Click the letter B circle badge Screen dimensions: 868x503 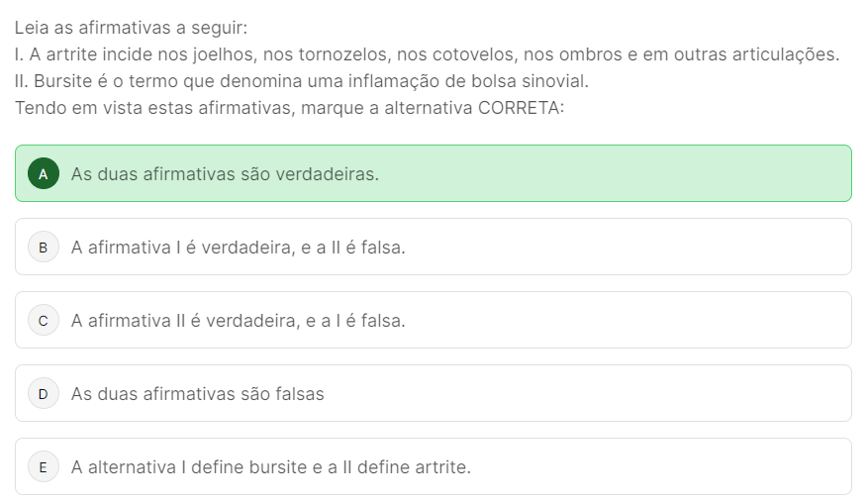tap(43, 247)
